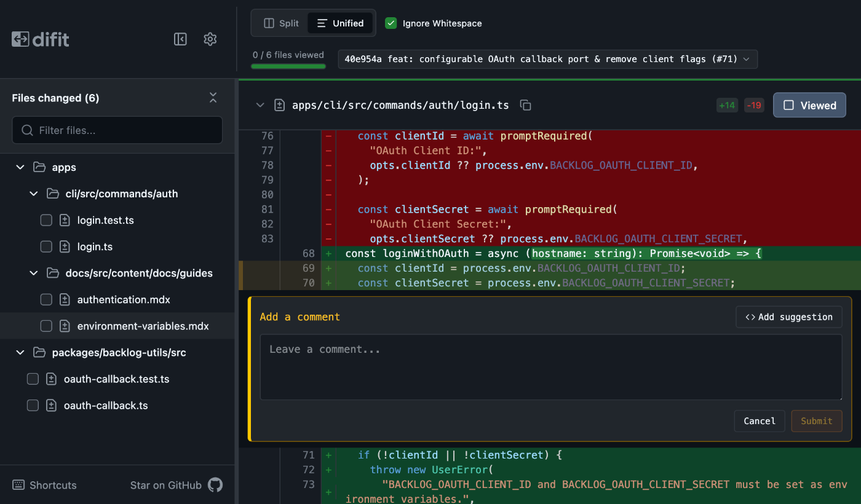The height and width of the screenshot is (504, 861).
Task: Switch to Split diff view
Action: [x=281, y=23]
